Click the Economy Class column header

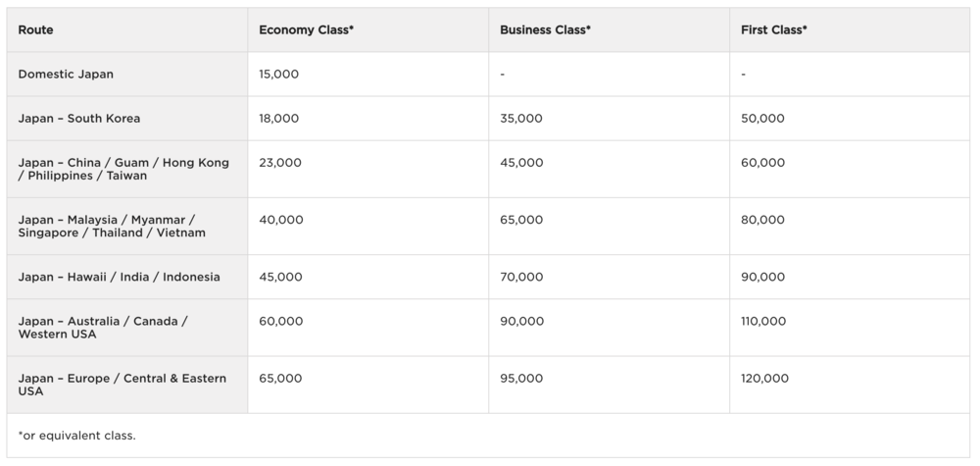tap(306, 30)
